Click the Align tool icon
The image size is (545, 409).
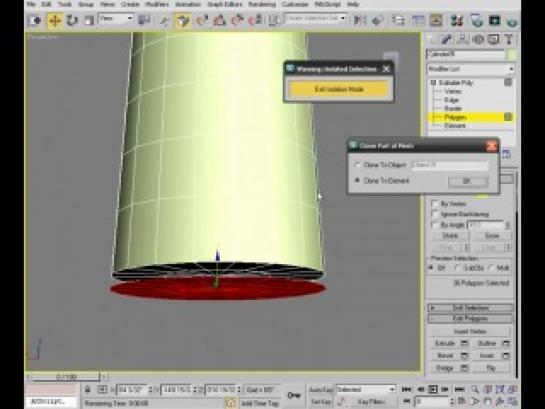(377, 20)
